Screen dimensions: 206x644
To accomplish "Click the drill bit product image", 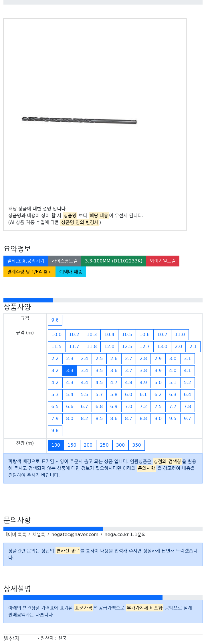I will click(x=79, y=120).
